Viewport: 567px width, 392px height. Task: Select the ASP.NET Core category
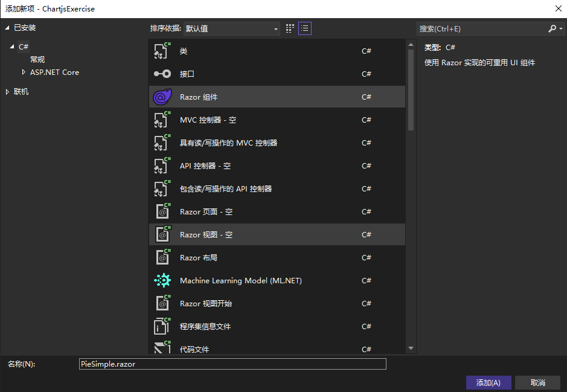[x=54, y=72]
